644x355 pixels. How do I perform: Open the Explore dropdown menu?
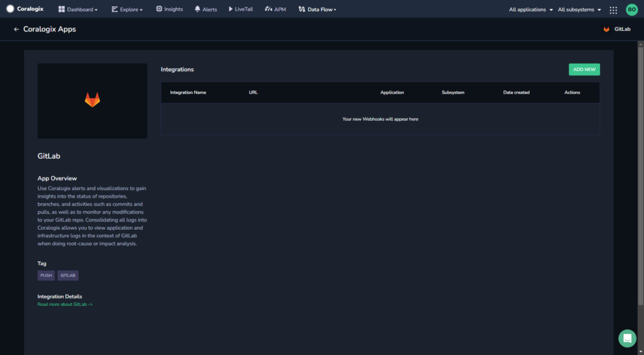[x=127, y=9]
